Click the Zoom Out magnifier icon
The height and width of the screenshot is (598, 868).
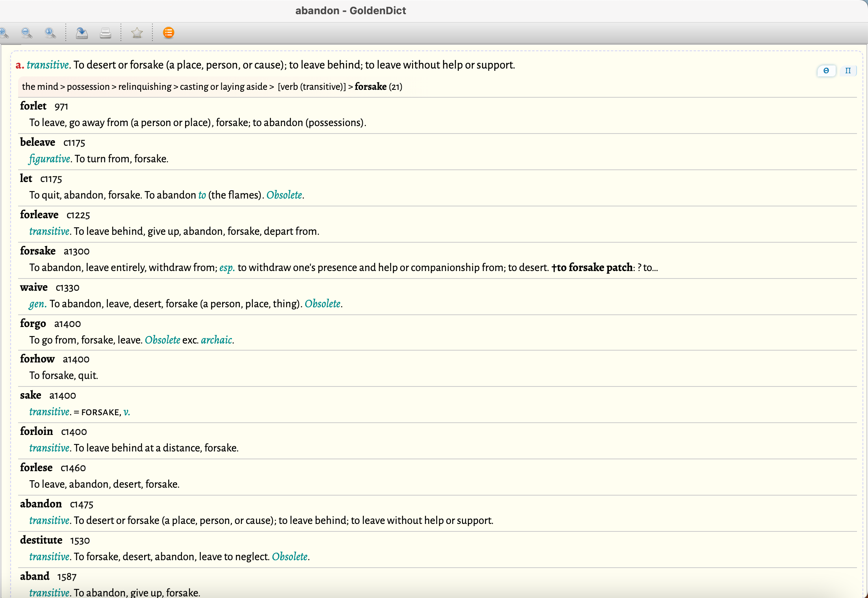(x=27, y=33)
